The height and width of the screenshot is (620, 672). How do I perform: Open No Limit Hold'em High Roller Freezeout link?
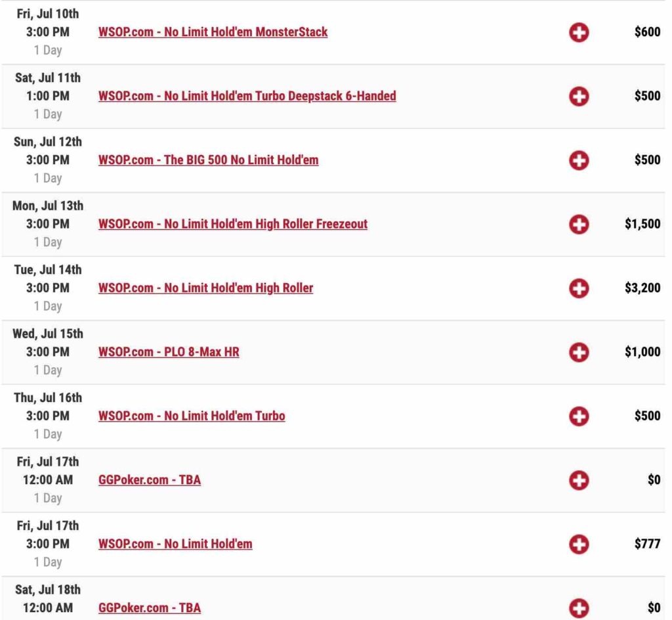coord(233,224)
